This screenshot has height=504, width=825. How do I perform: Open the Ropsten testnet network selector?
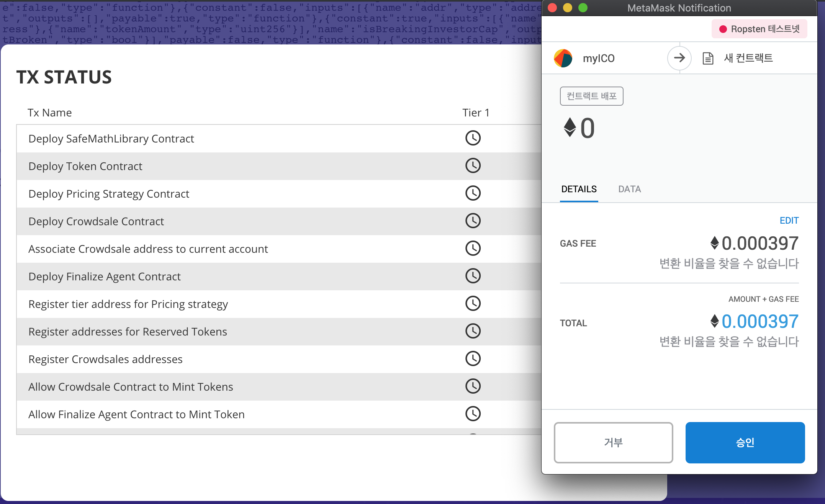tap(759, 29)
